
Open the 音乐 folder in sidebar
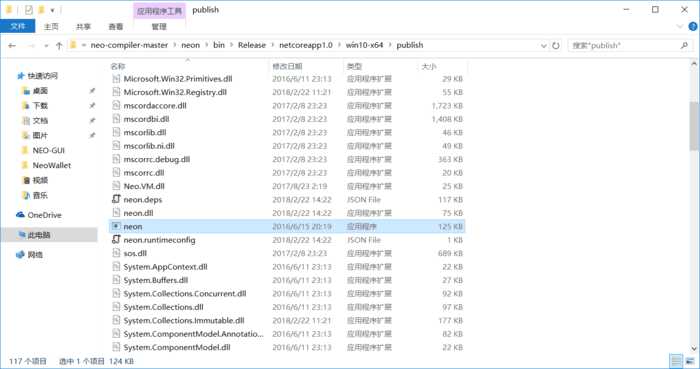pyautogui.click(x=35, y=195)
